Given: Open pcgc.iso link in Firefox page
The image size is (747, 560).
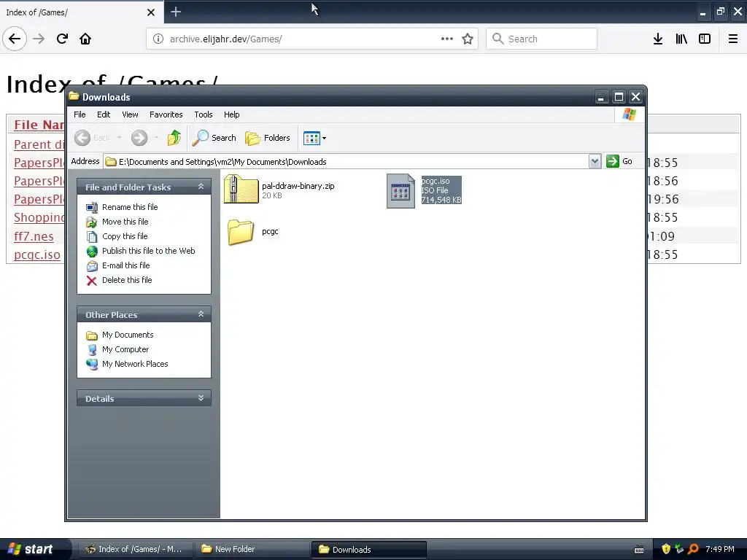Looking at the screenshot, I should point(37,254).
